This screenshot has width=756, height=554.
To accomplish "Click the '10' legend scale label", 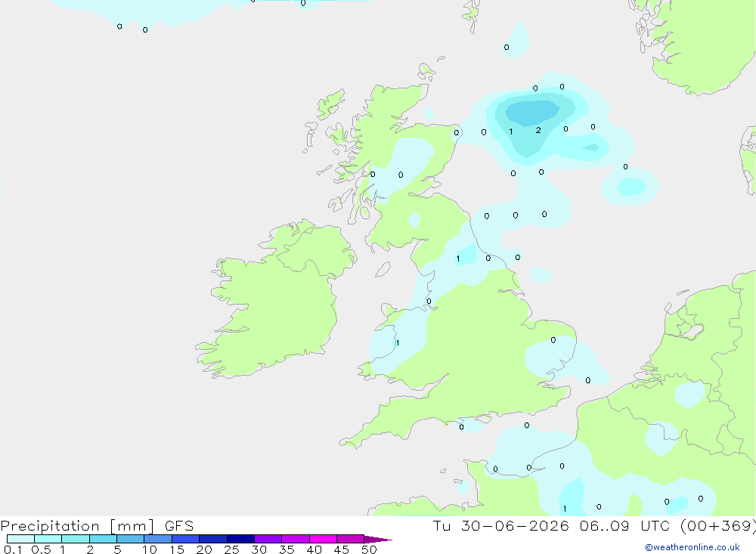I will pyautogui.click(x=150, y=549).
